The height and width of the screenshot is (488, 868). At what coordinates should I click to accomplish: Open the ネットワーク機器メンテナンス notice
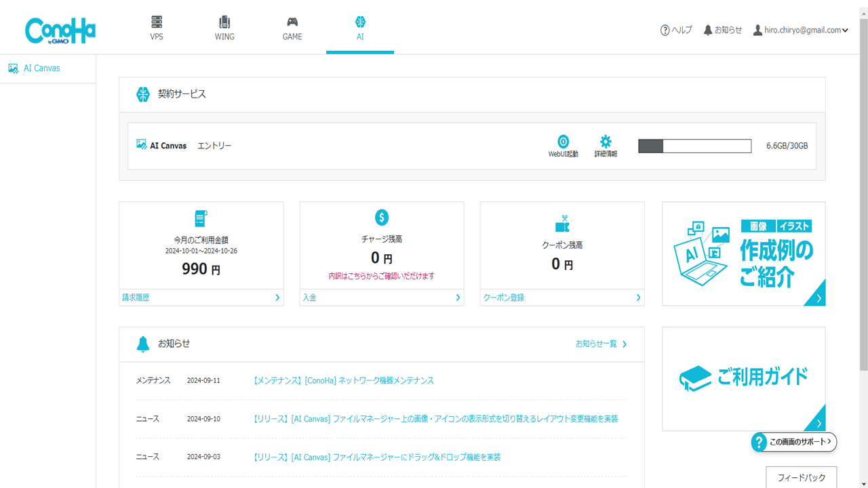[x=343, y=381]
